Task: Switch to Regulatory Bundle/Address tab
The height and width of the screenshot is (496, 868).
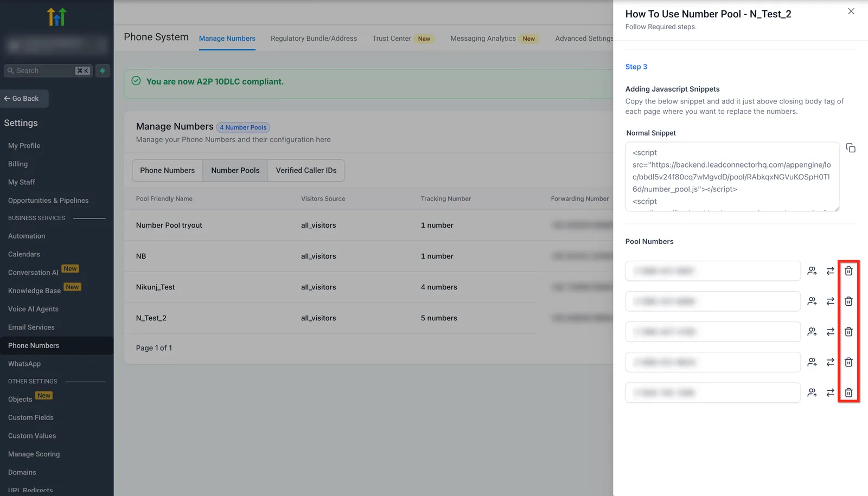Action: click(x=314, y=38)
